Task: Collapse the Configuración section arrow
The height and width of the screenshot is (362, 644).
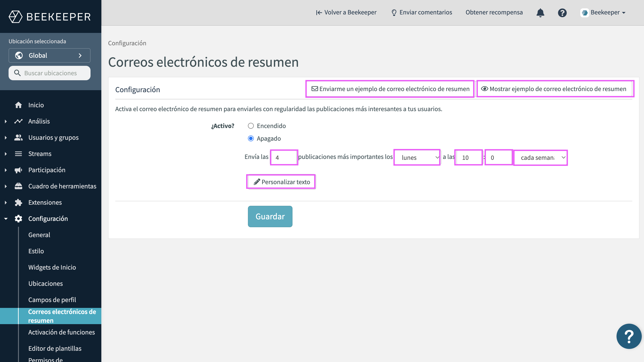Action: (x=6, y=219)
